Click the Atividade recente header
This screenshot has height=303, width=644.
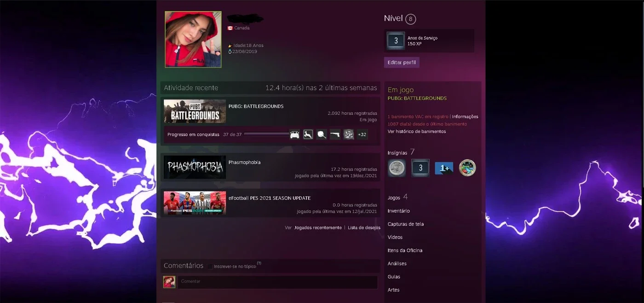(x=191, y=87)
